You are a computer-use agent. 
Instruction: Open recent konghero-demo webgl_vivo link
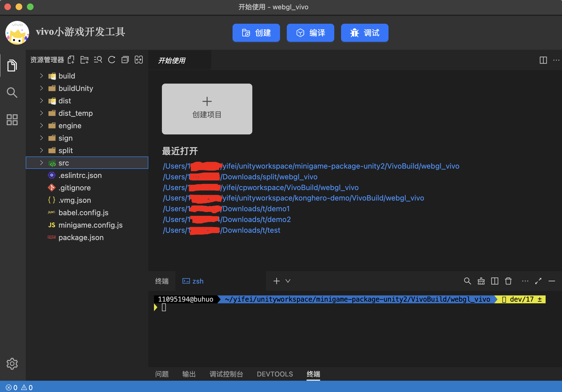(x=293, y=198)
